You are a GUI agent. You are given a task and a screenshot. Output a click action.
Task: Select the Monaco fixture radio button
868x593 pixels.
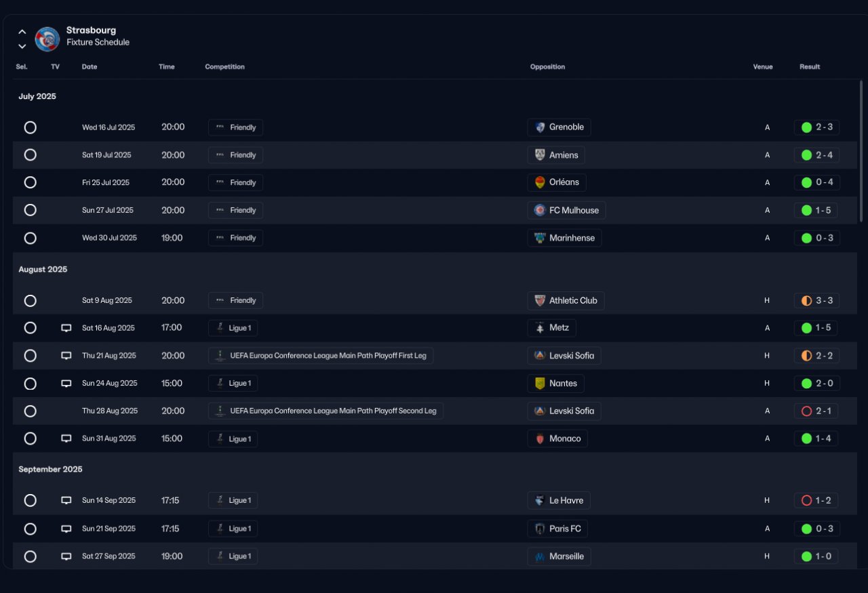pyautogui.click(x=30, y=438)
